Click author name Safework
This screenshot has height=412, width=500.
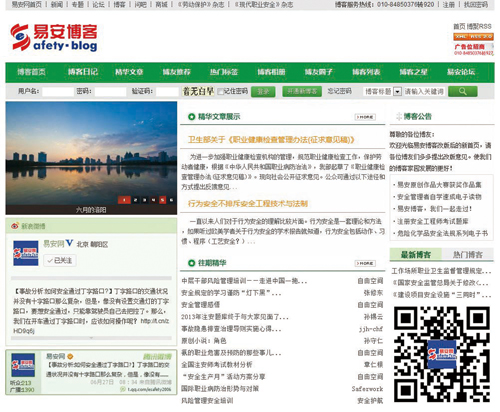click(x=367, y=389)
